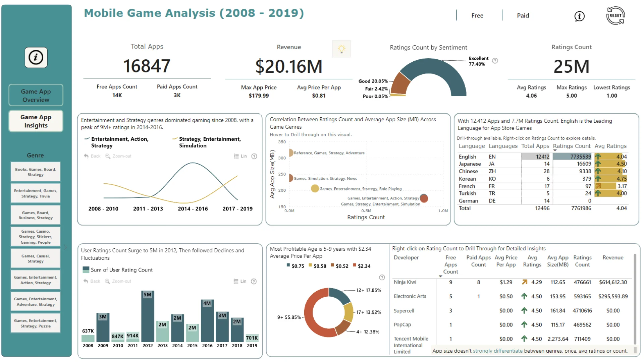Image resolution: width=644 pixels, height=362 pixels.
Task: Select Games, Entertainment, Adventure, Strategy genre
Action: [x=36, y=302]
